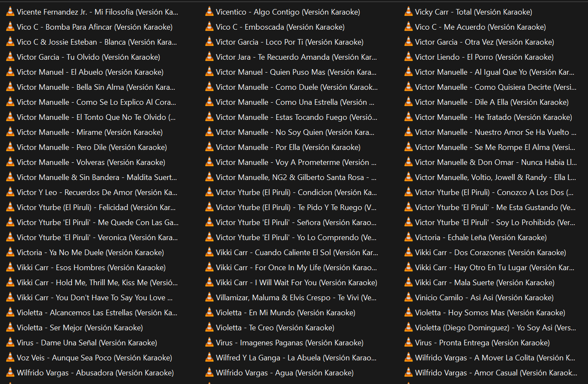Select Victor Manuelle & Sin Bandera - Maldita Suerte
Image resolution: width=588 pixels, height=384 pixels.
coord(91,177)
